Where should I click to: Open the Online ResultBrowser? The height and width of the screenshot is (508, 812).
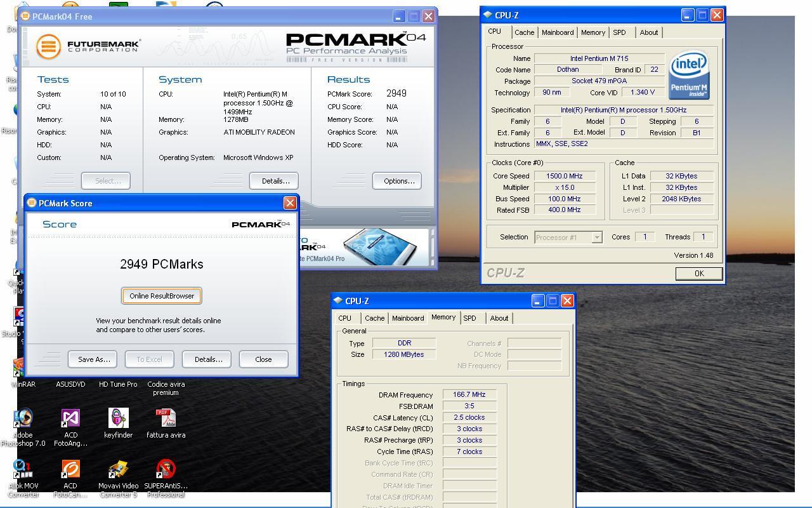162,296
